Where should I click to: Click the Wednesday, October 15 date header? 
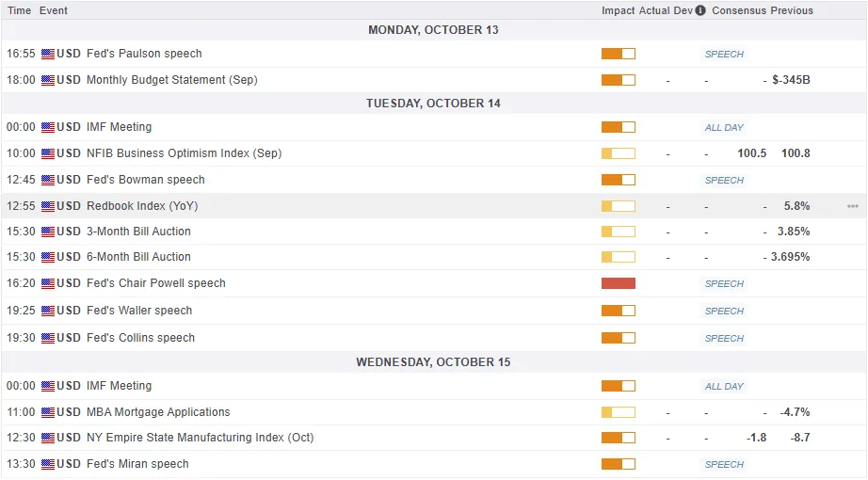(x=434, y=362)
